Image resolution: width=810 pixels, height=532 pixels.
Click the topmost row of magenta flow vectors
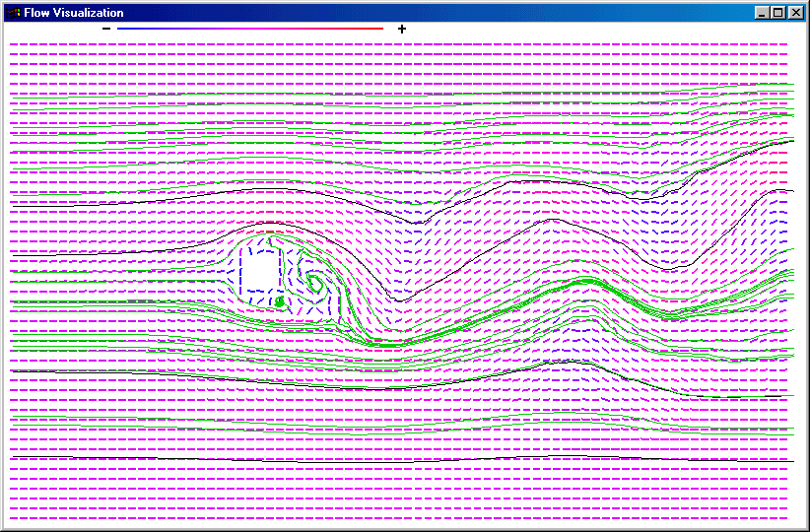394,45
